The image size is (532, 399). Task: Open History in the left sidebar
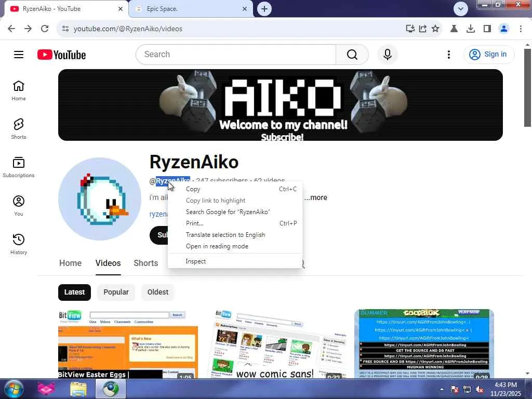(x=19, y=244)
